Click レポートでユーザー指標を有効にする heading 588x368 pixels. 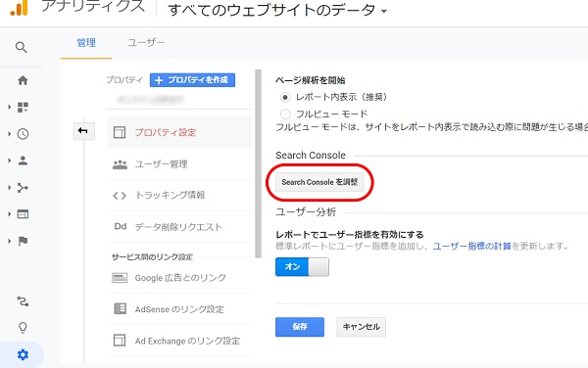[x=350, y=235]
